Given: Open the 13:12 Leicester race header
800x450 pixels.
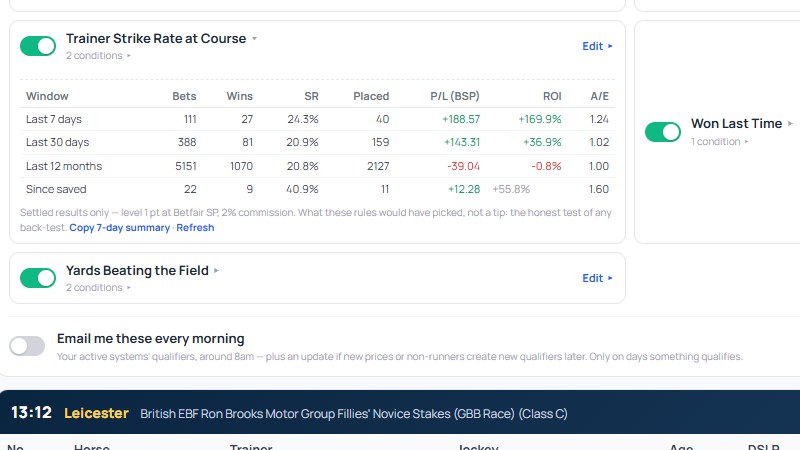Looking at the screenshot, I should (400, 412).
